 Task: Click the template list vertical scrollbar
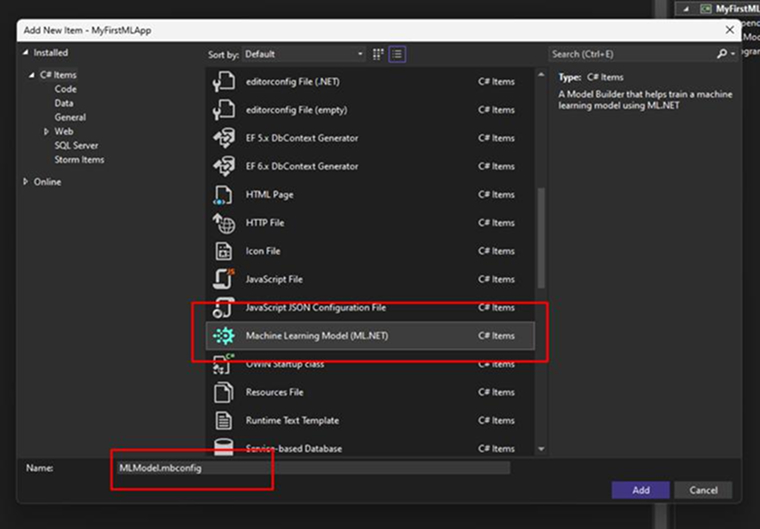coord(542,230)
